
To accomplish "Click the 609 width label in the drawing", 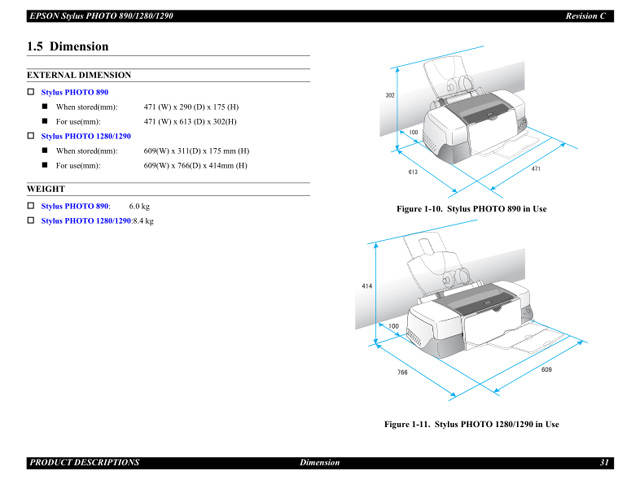I will [x=546, y=370].
